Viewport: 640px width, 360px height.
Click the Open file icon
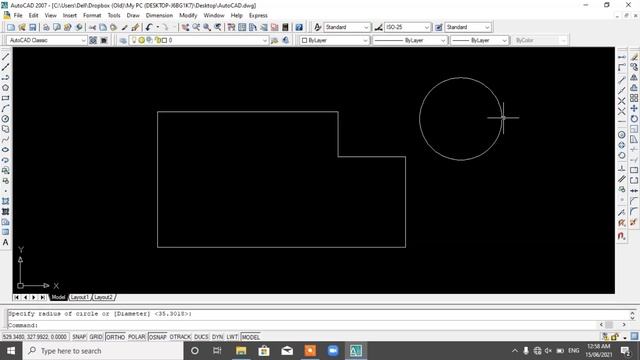(x=22, y=27)
